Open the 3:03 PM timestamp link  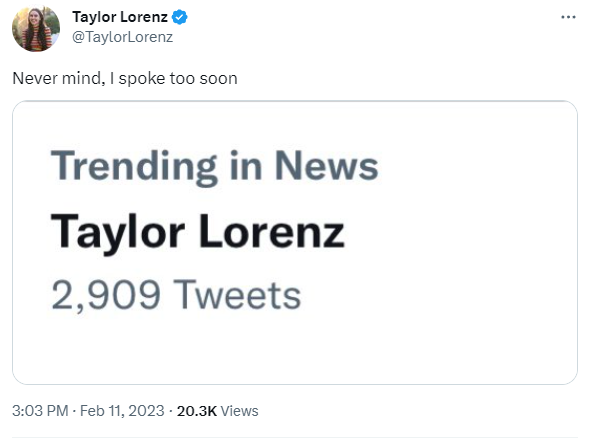40,411
